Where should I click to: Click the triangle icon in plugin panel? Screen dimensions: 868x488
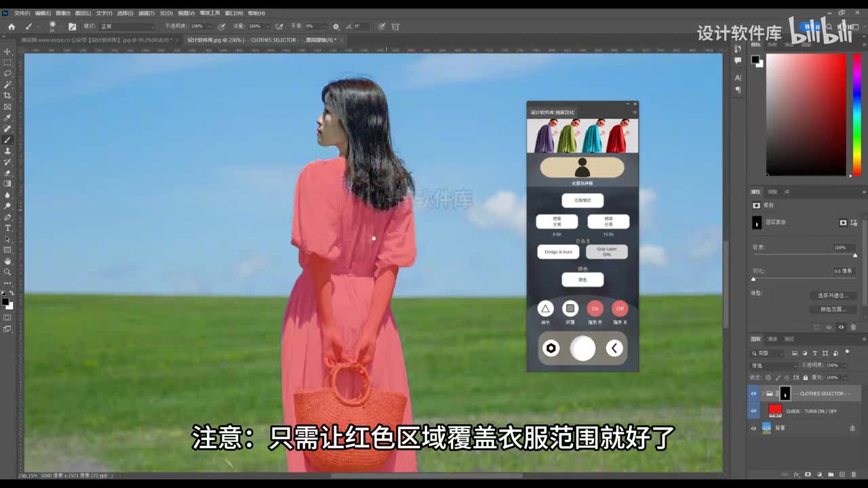pos(545,308)
